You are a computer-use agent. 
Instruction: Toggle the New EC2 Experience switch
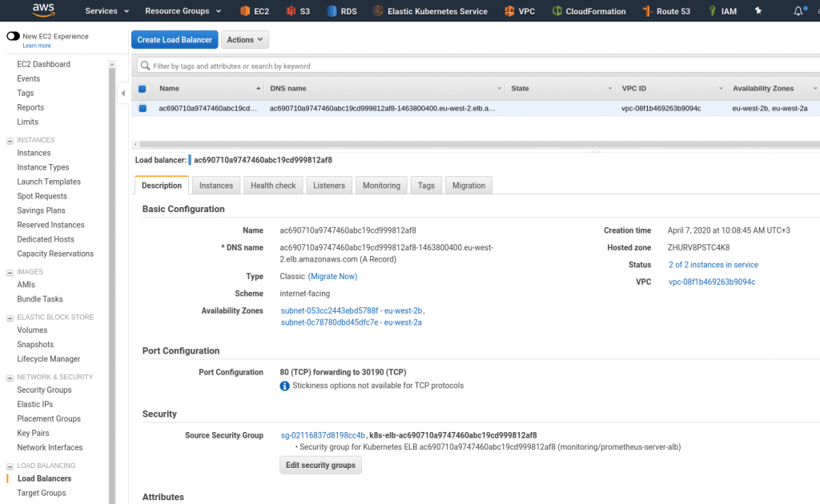tap(13, 36)
